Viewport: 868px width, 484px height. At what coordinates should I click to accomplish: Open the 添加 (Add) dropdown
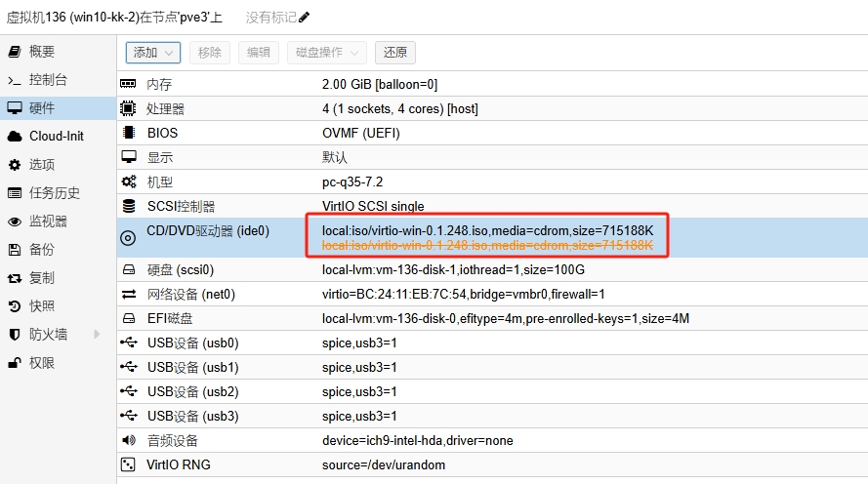coord(153,53)
